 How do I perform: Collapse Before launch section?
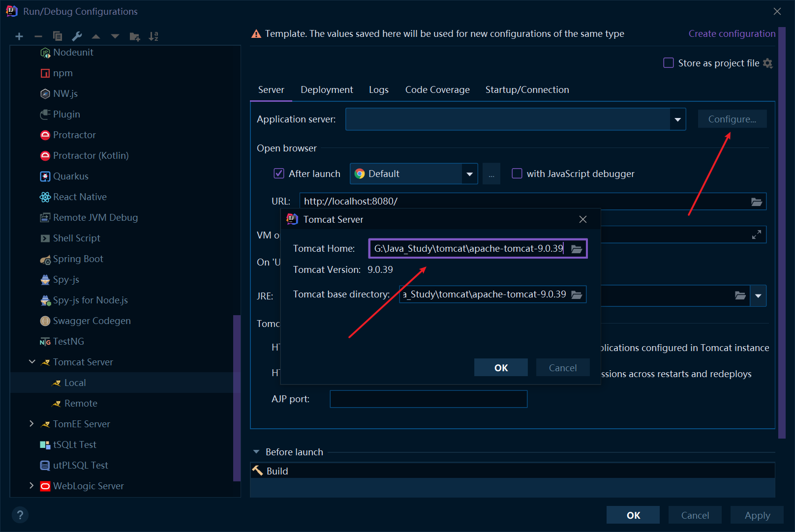pos(256,452)
